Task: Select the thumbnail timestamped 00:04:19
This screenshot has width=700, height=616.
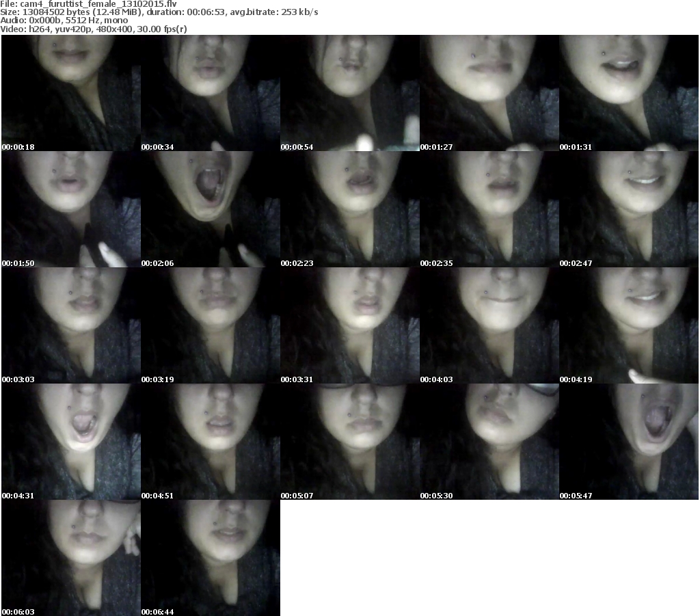Action: 629,325
